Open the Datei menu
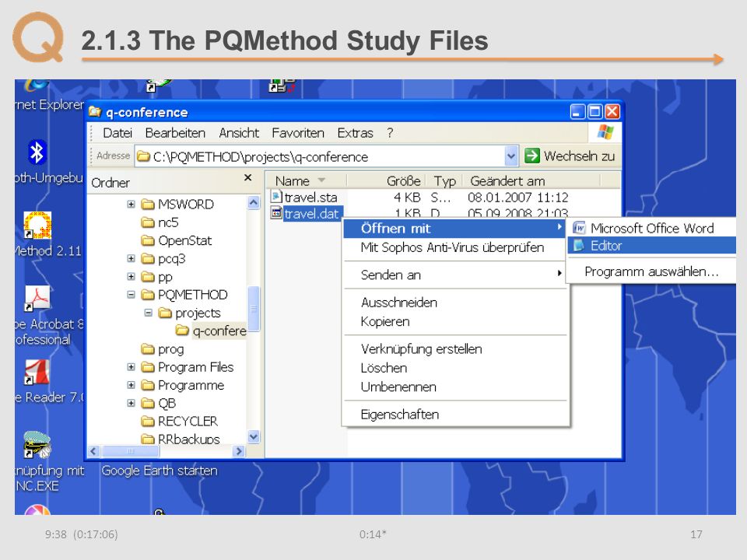The image size is (747, 560). coord(117,133)
